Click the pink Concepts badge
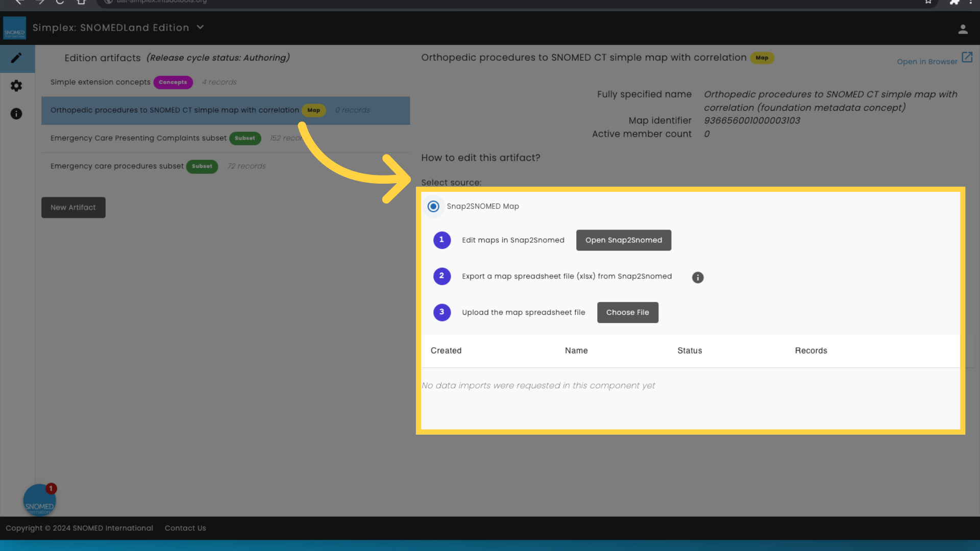 (x=173, y=83)
